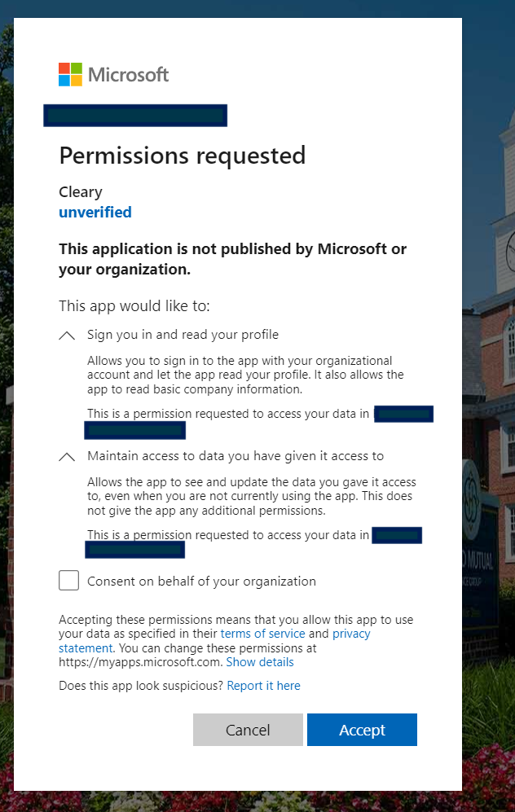Open the "terms of service" link
515x812 pixels.
tap(262, 633)
